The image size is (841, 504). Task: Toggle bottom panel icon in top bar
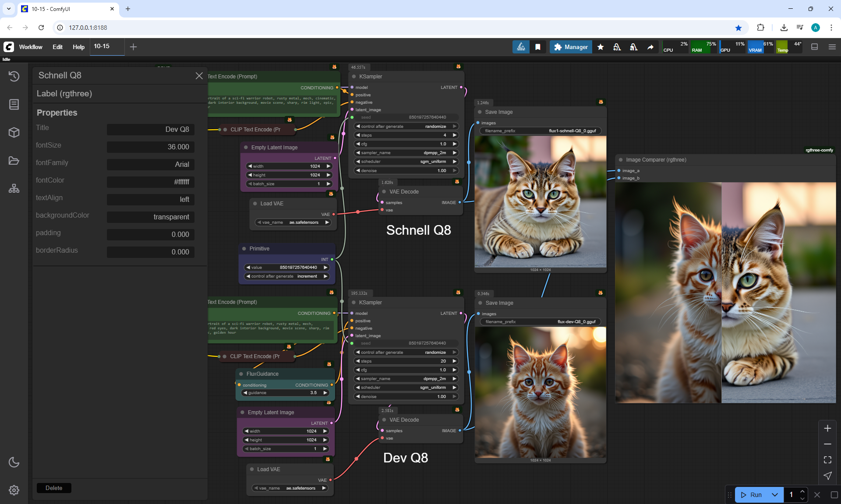tap(814, 47)
